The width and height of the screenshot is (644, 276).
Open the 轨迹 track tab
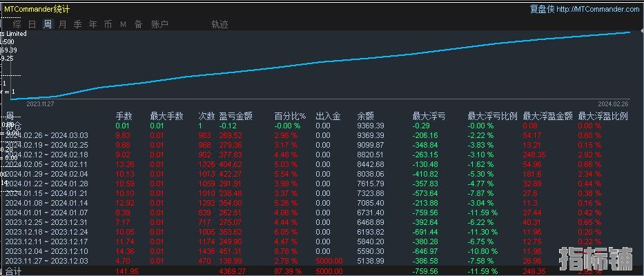click(219, 24)
